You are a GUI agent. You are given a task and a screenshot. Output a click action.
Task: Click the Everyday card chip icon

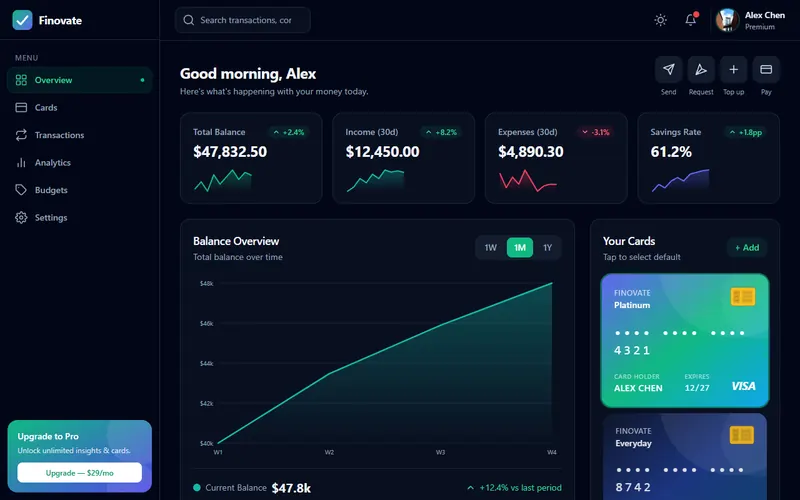742,435
